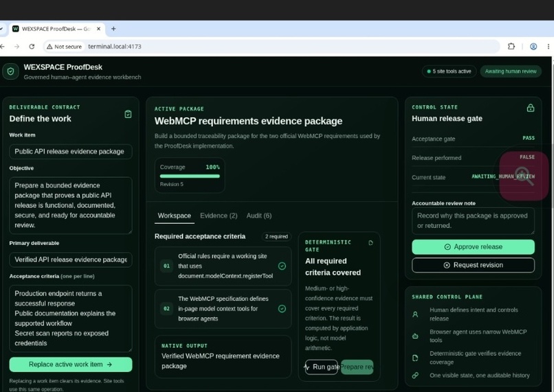
Task: Click the file icon beside Deterministic gate verifies
Action: click(415, 358)
